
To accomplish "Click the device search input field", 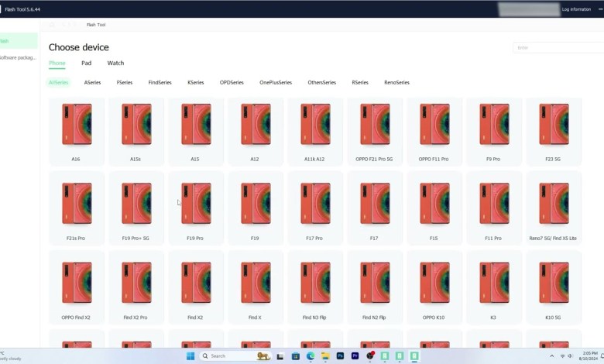I will (x=558, y=48).
